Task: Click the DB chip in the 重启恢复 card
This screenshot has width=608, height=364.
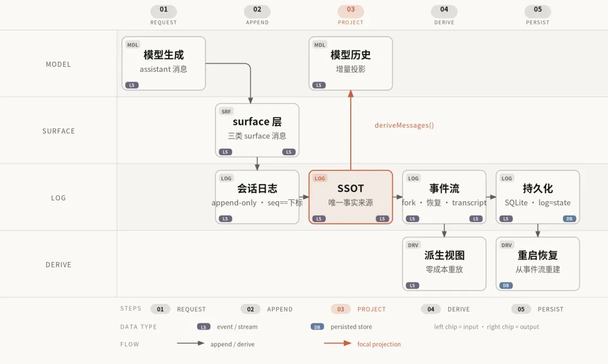Action: [x=506, y=286]
